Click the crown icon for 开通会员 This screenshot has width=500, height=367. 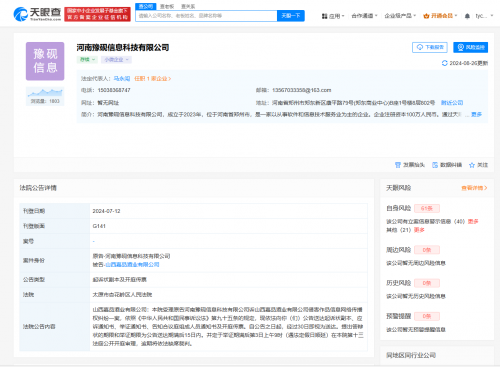pyautogui.click(x=426, y=16)
